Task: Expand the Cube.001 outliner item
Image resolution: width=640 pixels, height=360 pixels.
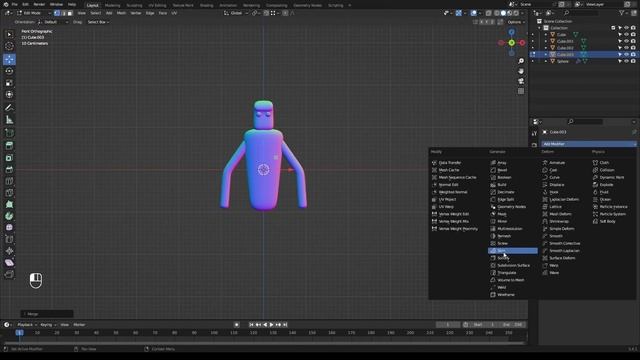Action: coord(546,41)
